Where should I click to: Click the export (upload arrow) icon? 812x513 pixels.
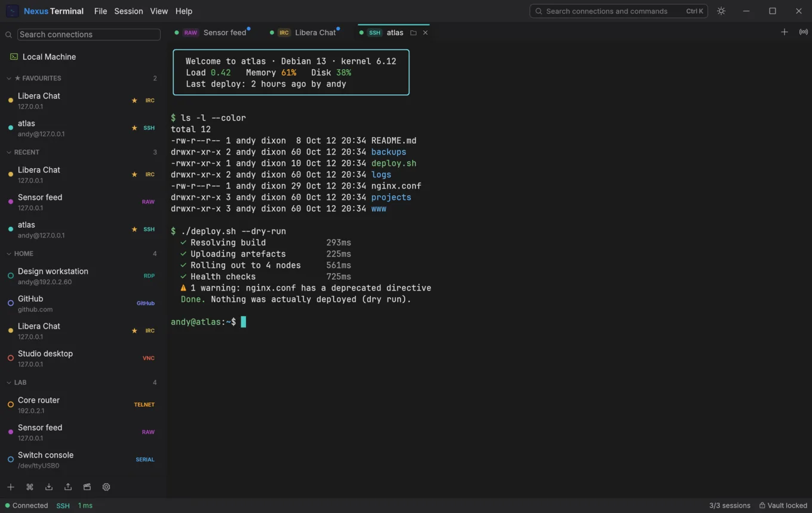click(x=68, y=487)
